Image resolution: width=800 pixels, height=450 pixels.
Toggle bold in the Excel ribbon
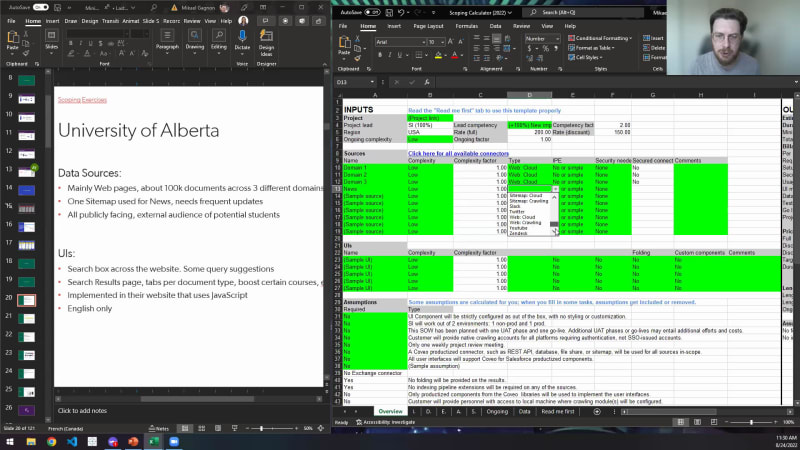(380, 55)
